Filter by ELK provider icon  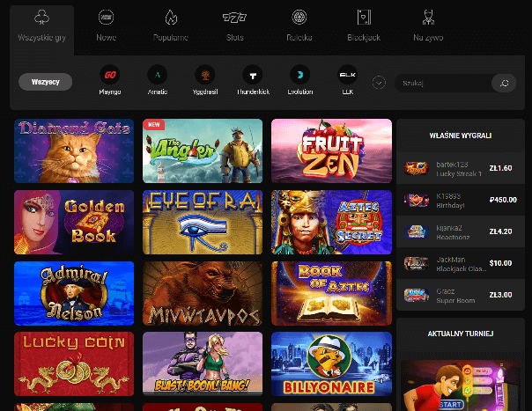347,75
